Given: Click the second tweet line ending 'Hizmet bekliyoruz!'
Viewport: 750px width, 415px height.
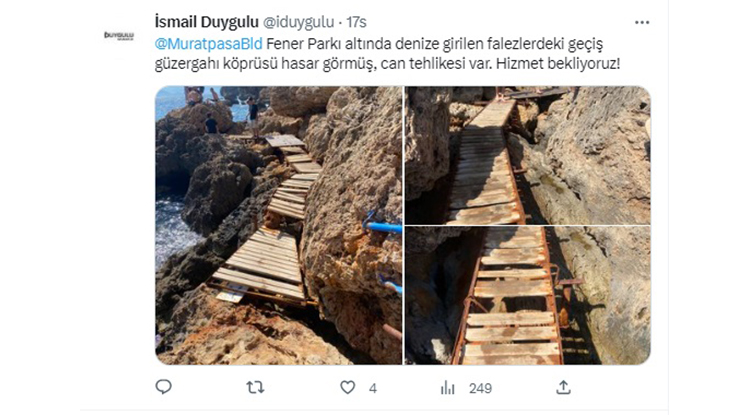Looking at the screenshot, I should [387, 64].
